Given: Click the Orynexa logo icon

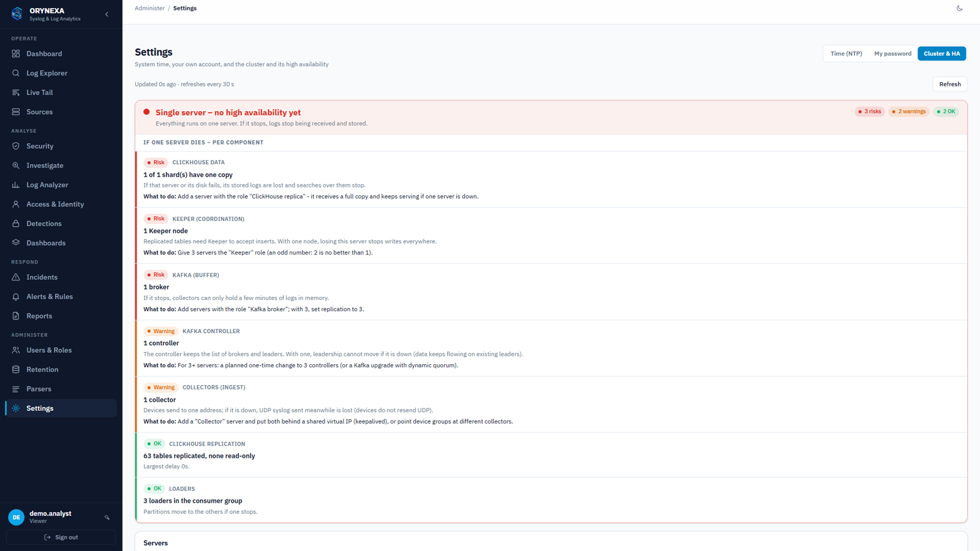Looking at the screenshot, I should (17, 13).
